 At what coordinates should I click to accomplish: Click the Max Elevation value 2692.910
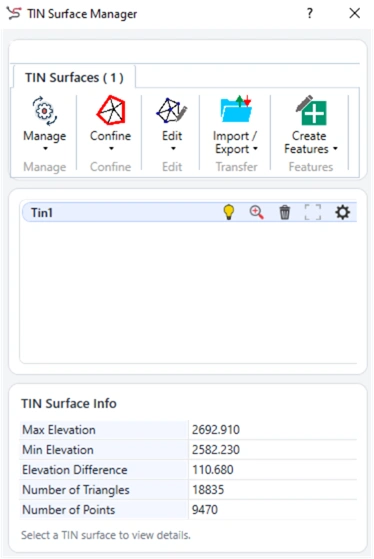pos(216,430)
